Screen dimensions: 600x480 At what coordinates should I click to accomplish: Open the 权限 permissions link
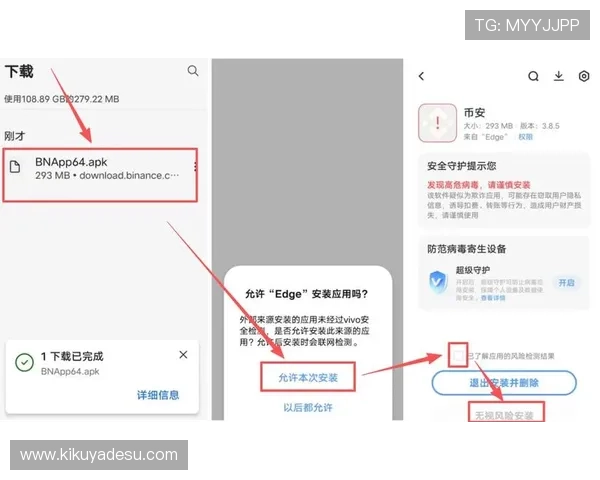(525, 137)
